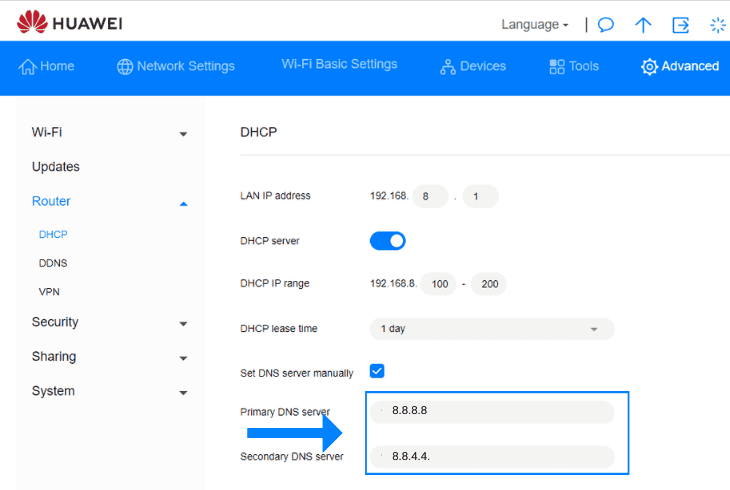
Task: Click DHCP range start field 100
Action: click(438, 284)
